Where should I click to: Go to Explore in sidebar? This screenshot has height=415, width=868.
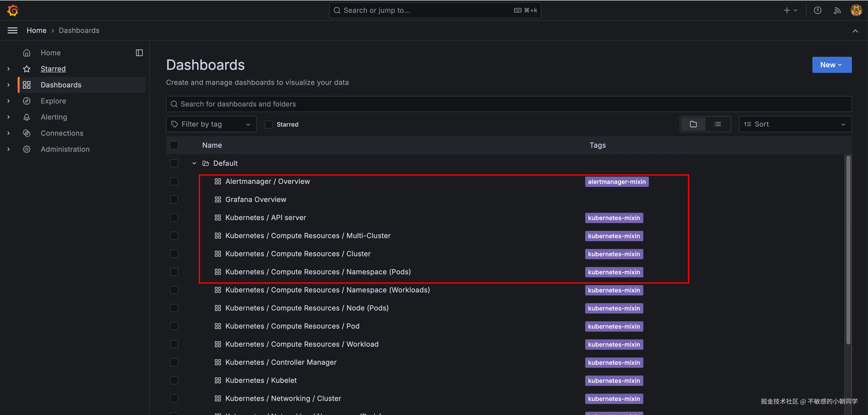[53, 101]
